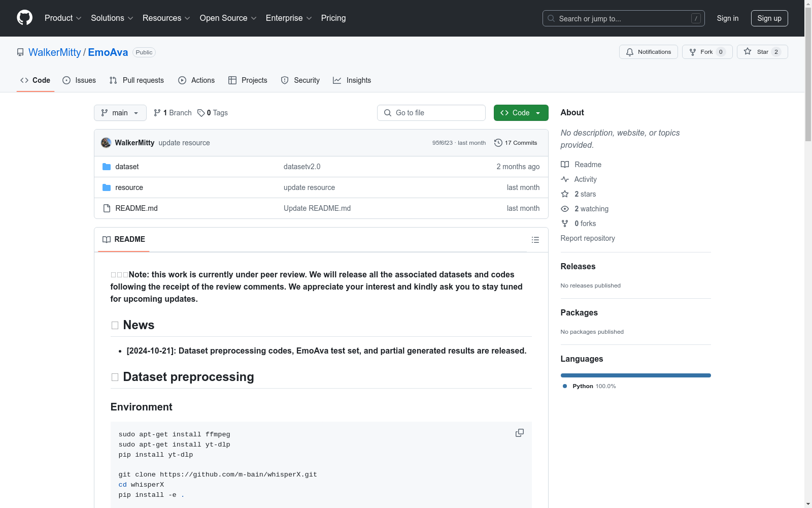Click the search magnifier icon in header
Viewport: 812px width, 508px height.
(x=551, y=18)
